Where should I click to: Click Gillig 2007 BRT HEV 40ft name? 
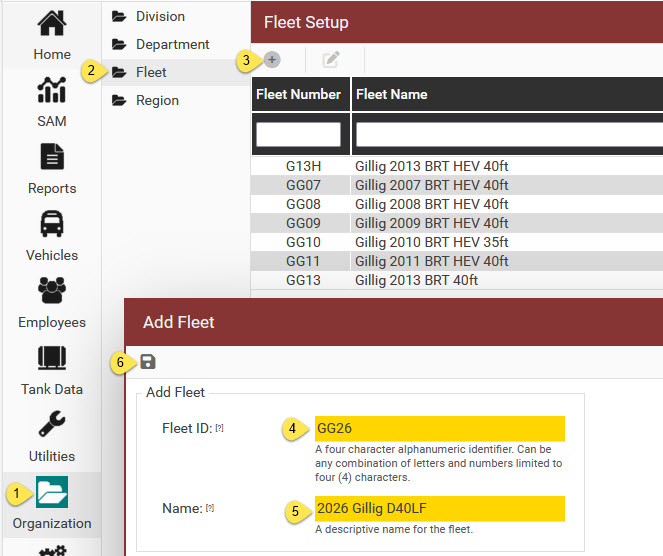432,185
